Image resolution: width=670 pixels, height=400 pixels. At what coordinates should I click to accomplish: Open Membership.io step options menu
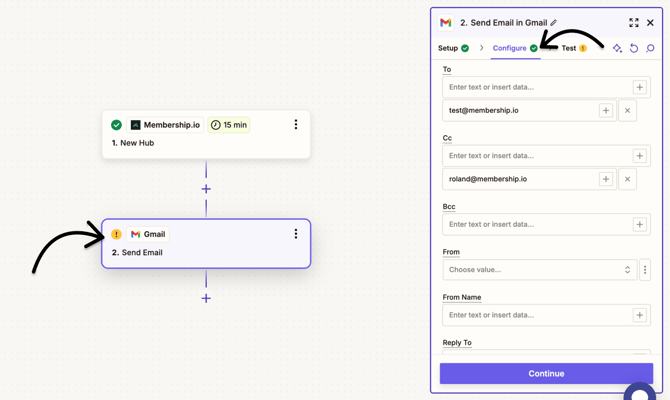(296, 124)
